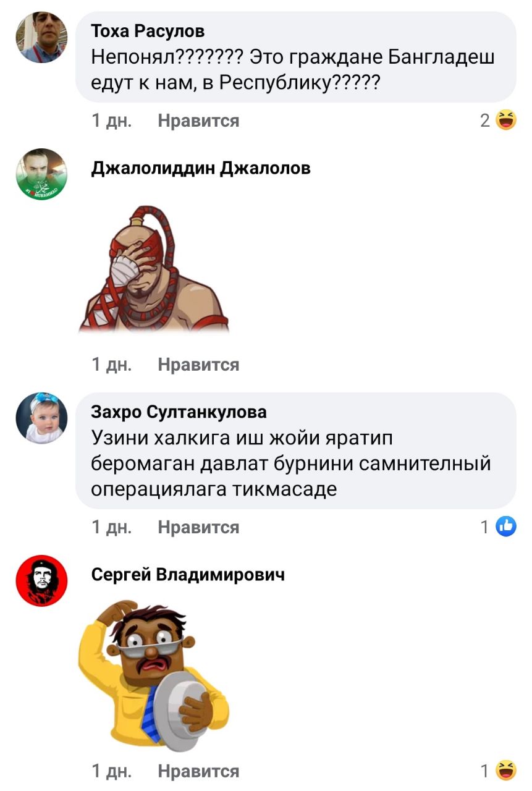Like Джалолиддин Джалолов's sticker comment

[x=198, y=365]
